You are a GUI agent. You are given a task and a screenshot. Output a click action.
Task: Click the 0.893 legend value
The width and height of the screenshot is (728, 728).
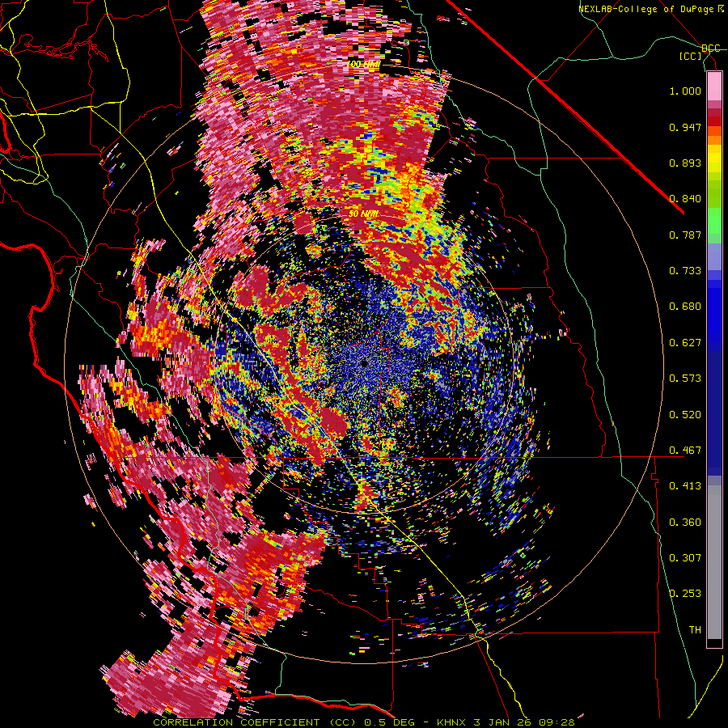685,163
